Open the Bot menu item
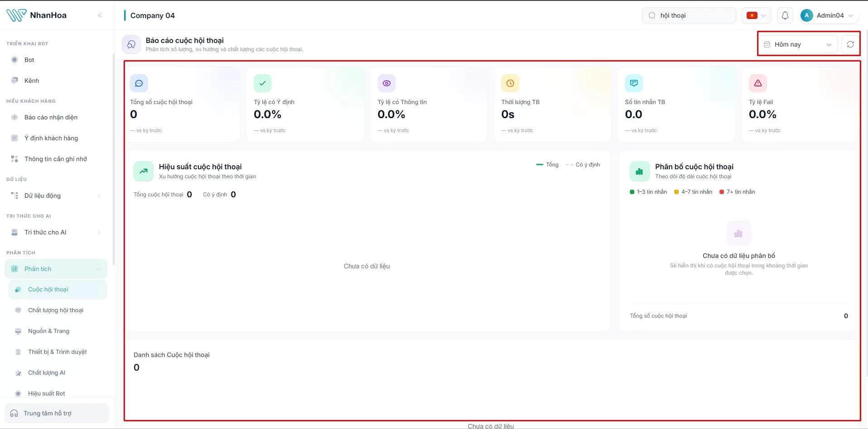Viewport: 868px width, 429px height. (56, 60)
